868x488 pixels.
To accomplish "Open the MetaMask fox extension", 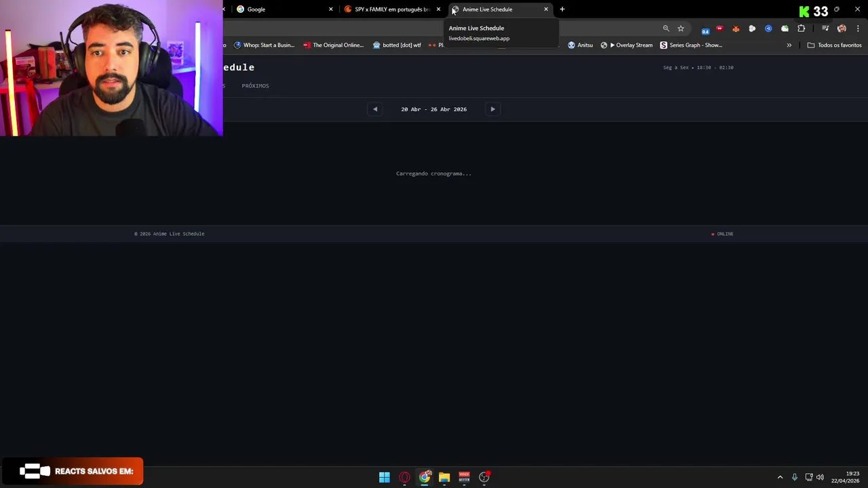I will click(x=736, y=28).
